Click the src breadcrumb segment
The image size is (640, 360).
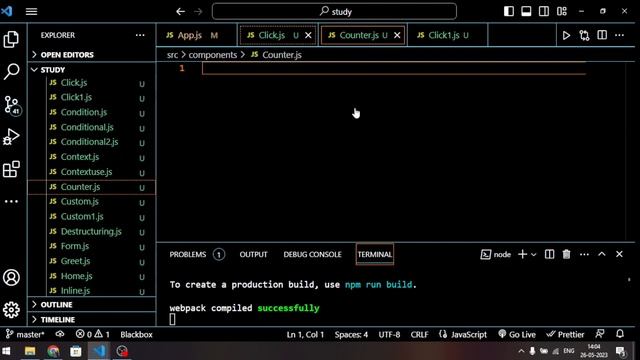tap(172, 55)
